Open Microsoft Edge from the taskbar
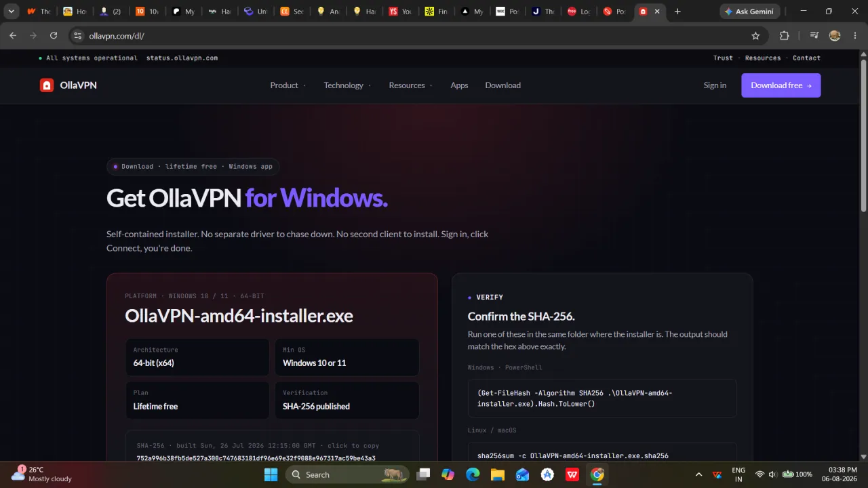 (x=473, y=474)
